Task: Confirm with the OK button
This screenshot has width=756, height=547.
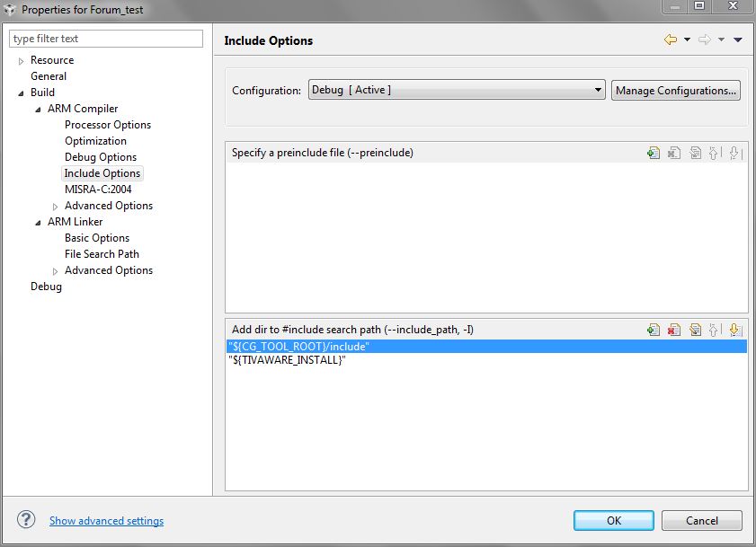Action: pos(614,520)
